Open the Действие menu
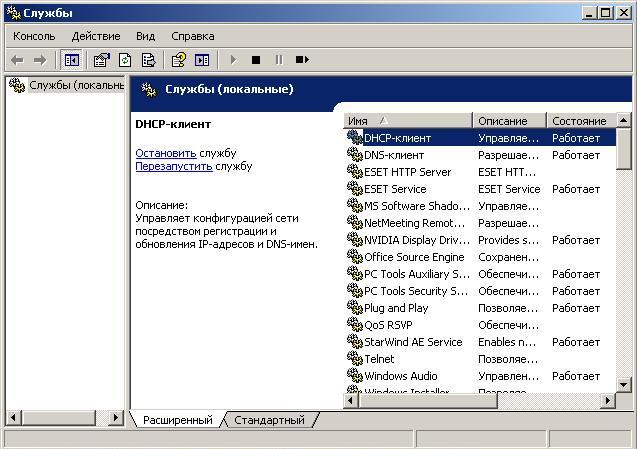The height and width of the screenshot is (449, 637). (96, 36)
